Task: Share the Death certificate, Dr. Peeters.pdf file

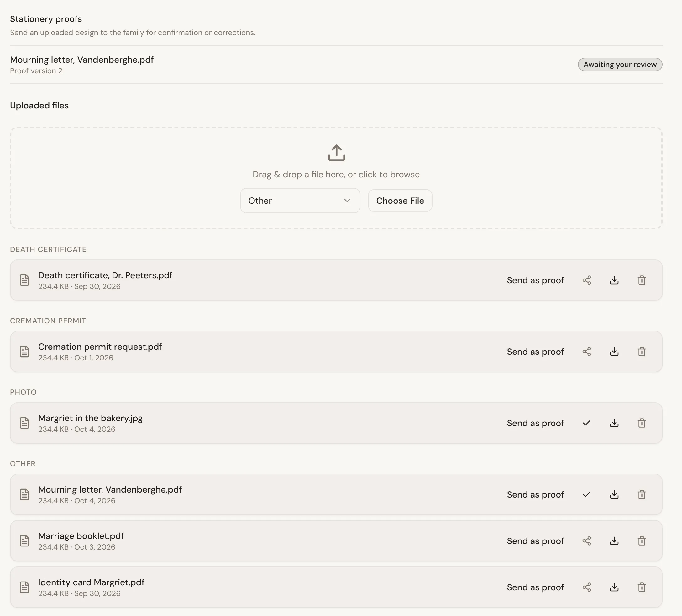Action: [x=587, y=280]
